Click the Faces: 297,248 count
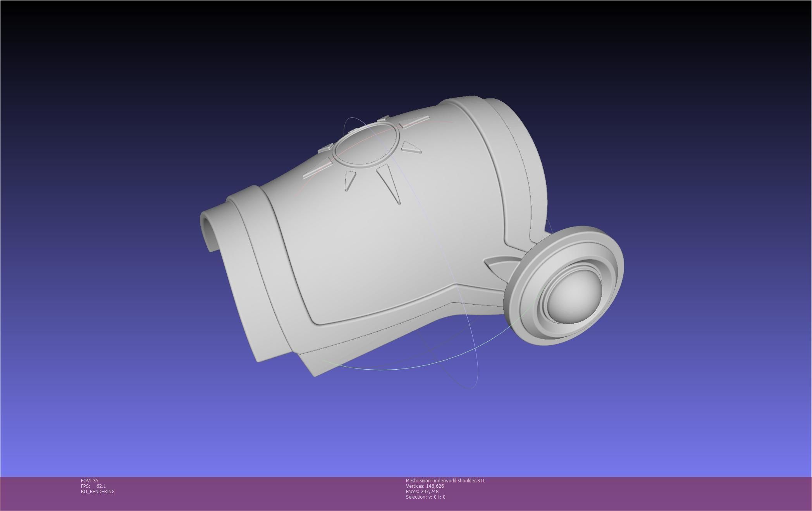812x511 pixels. tap(422, 491)
